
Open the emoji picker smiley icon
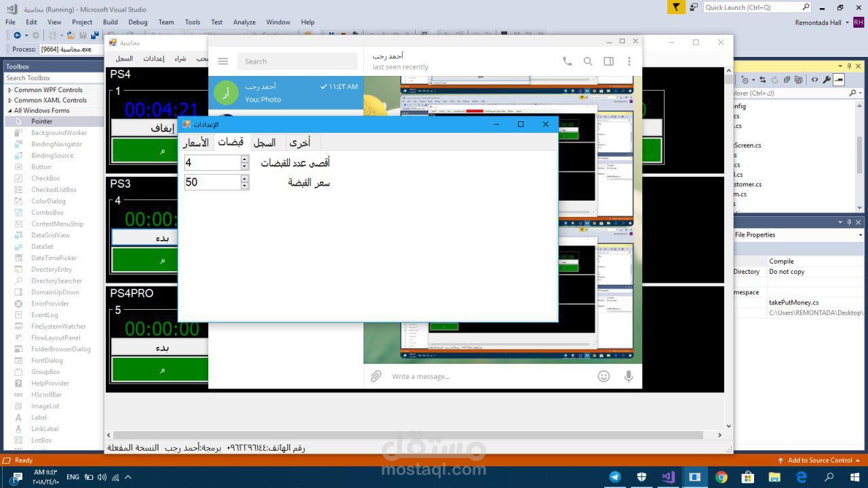tap(604, 376)
